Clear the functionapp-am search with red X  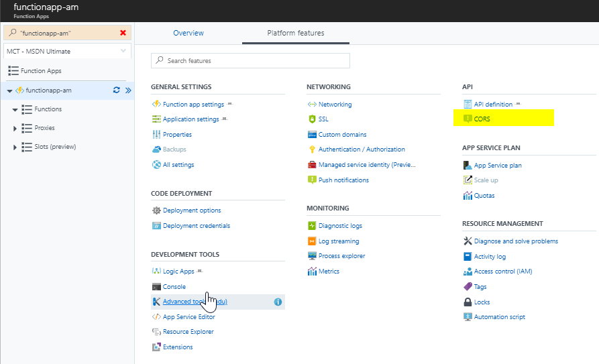(123, 33)
